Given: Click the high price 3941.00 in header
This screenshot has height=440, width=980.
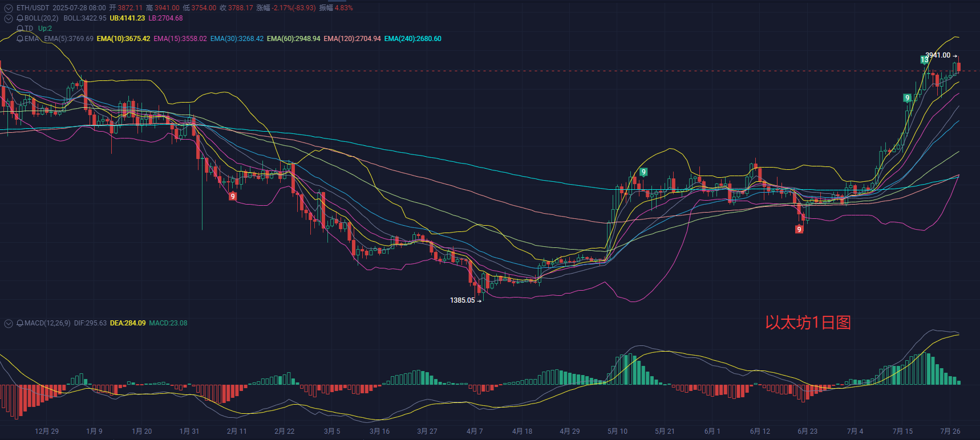Looking at the screenshot, I should pos(167,8).
